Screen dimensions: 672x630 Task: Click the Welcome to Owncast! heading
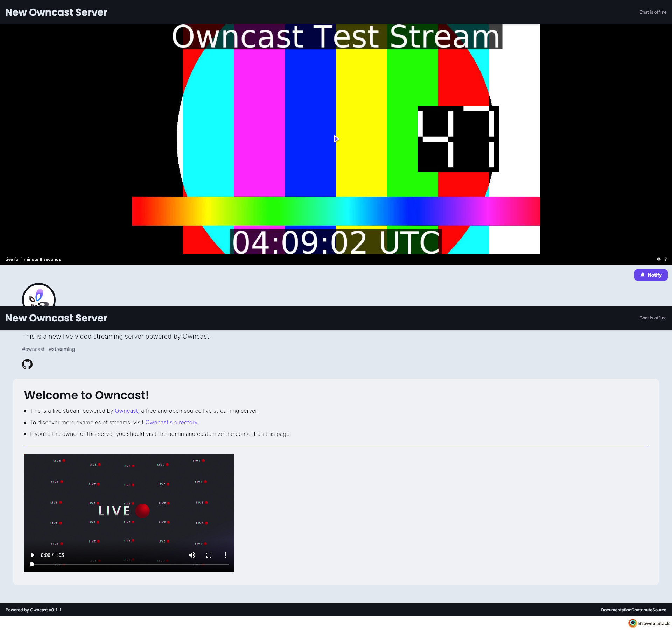pos(86,395)
